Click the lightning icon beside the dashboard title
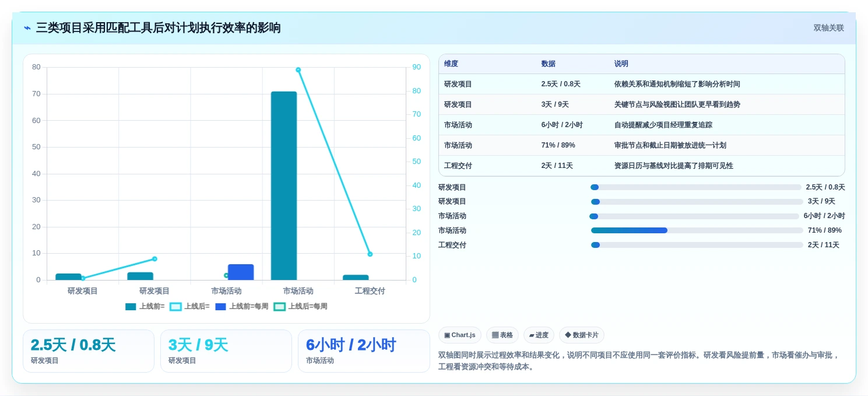The image size is (868, 396). (27, 28)
